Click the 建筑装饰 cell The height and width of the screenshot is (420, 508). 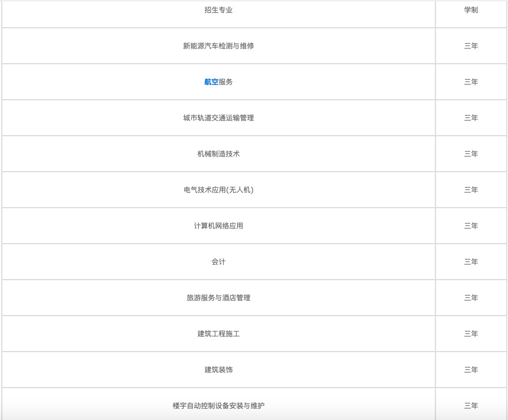pos(218,369)
